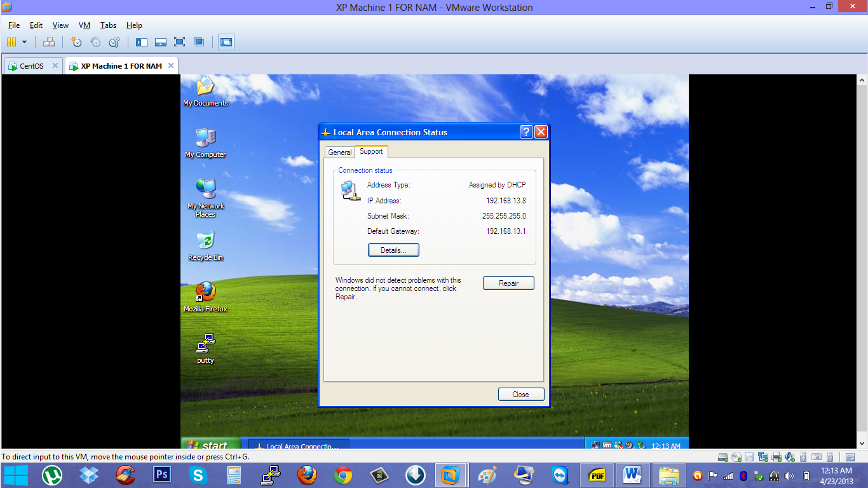Open the power options dropdown arrow
The image size is (868, 488).
click(24, 42)
